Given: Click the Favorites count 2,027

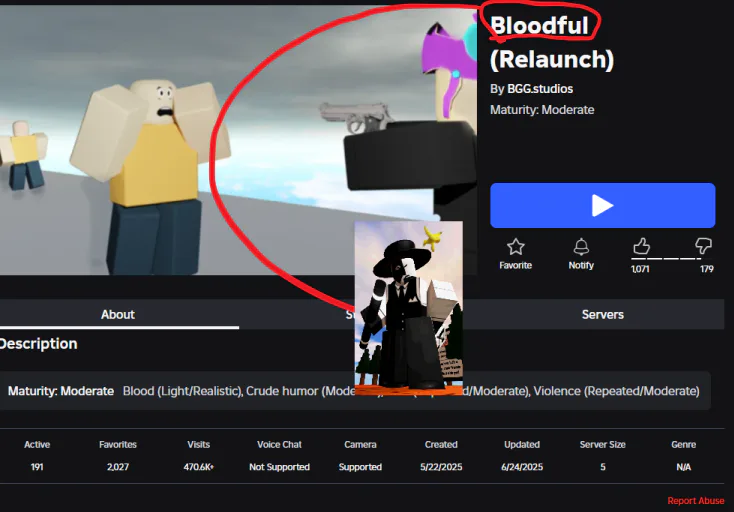Looking at the screenshot, I should pyautogui.click(x=117, y=467).
